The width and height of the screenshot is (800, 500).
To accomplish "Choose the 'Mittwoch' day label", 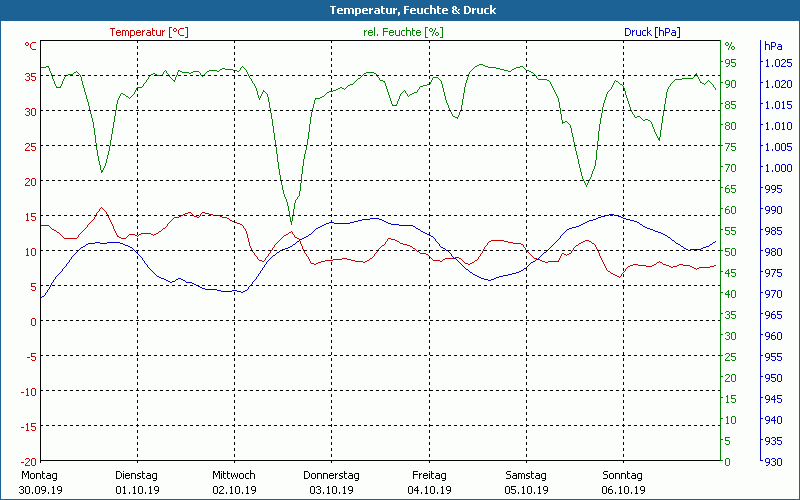I will pos(234,475).
